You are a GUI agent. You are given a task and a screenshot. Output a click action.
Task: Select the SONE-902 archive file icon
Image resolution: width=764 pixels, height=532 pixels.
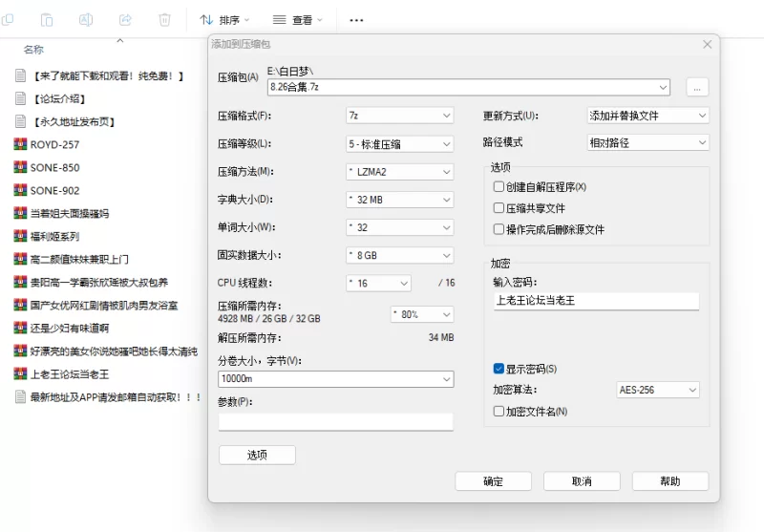coord(20,190)
